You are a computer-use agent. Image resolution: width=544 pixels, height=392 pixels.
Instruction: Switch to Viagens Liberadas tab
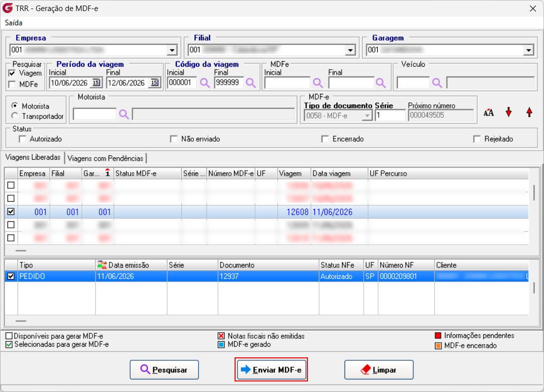tap(33, 158)
